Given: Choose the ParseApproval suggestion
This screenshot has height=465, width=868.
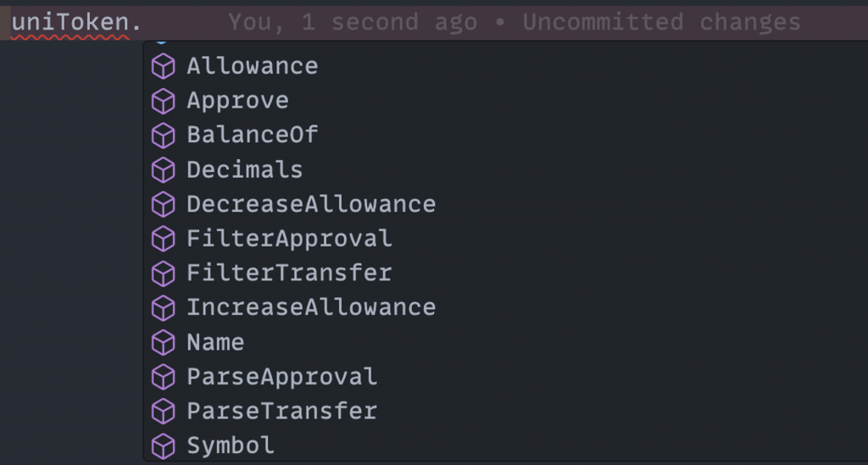Looking at the screenshot, I should (x=505, y=377).
